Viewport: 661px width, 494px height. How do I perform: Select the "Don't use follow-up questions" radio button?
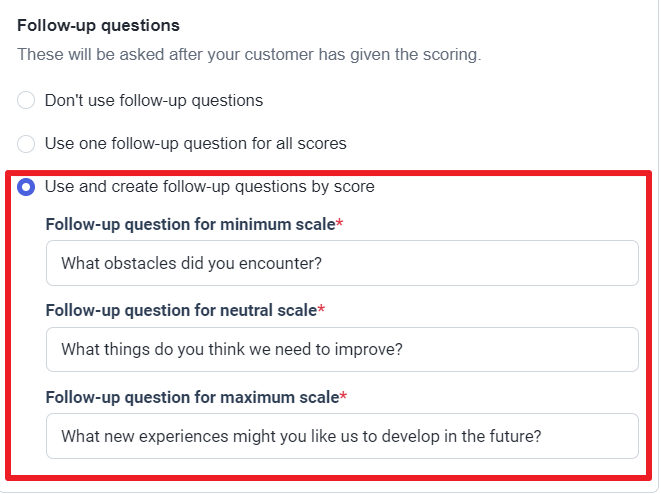click(x=26, y=100)
